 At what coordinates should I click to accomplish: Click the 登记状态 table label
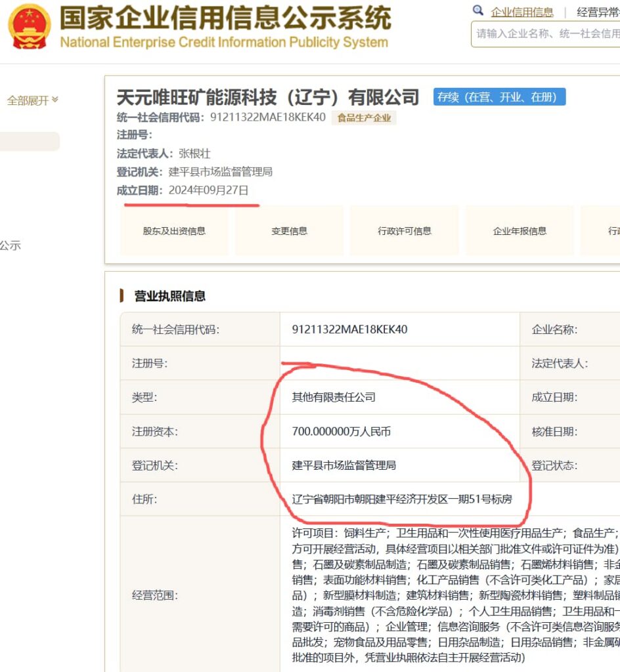coord(554,465)
